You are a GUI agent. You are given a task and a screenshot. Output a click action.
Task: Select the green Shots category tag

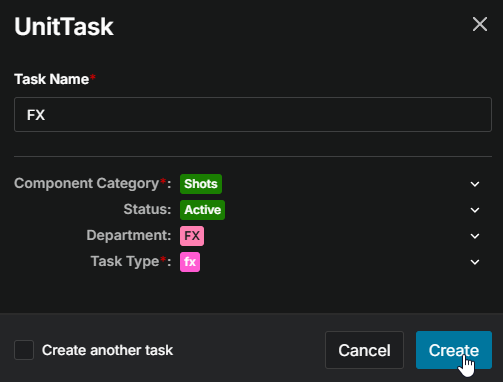tap(201, 184)
